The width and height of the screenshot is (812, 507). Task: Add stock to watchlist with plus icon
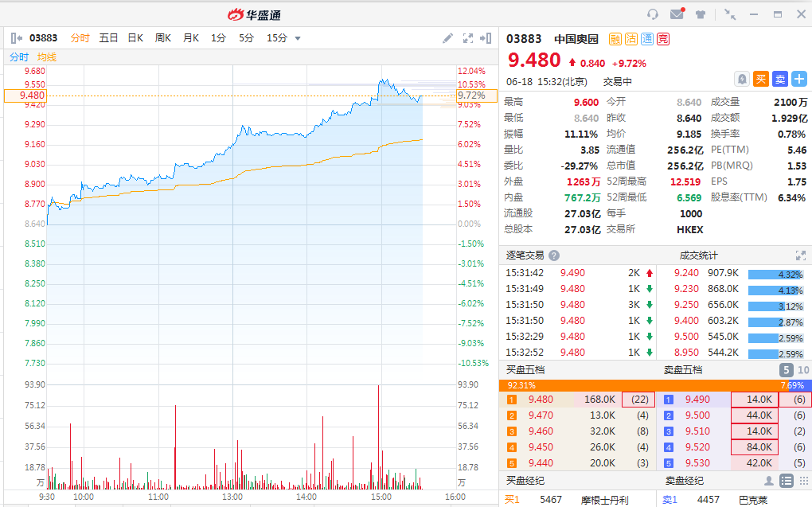coord(799,79)
